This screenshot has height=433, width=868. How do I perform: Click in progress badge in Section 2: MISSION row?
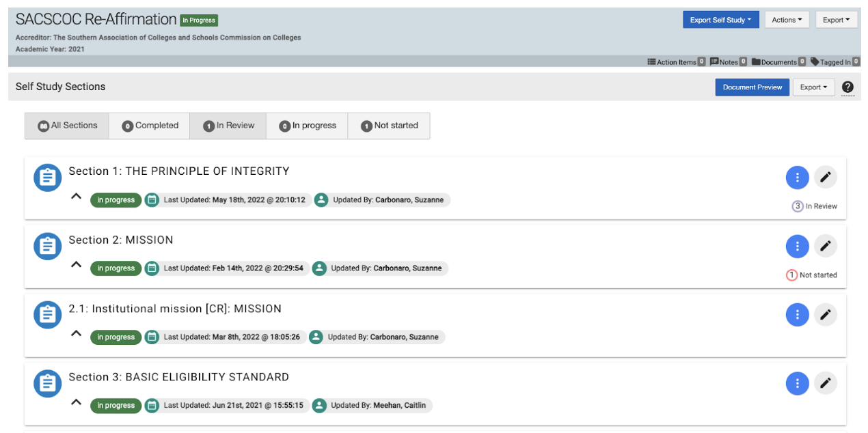[116, 268]
